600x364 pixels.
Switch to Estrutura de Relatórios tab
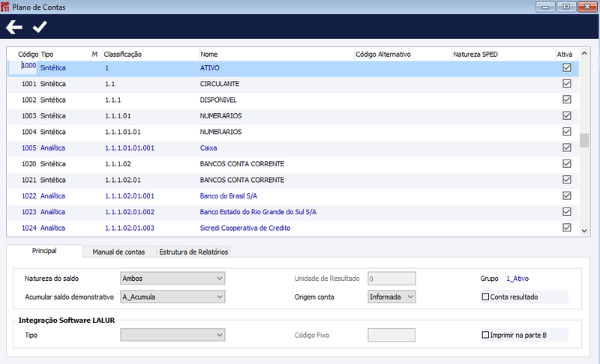(193, 252)
